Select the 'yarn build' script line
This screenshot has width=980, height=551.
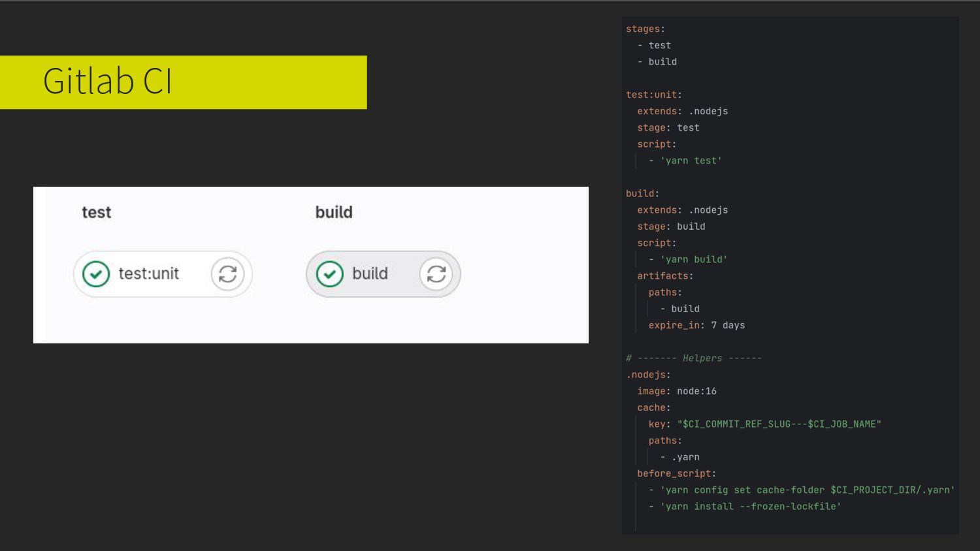pyautogui.click(x=688, y=259)
